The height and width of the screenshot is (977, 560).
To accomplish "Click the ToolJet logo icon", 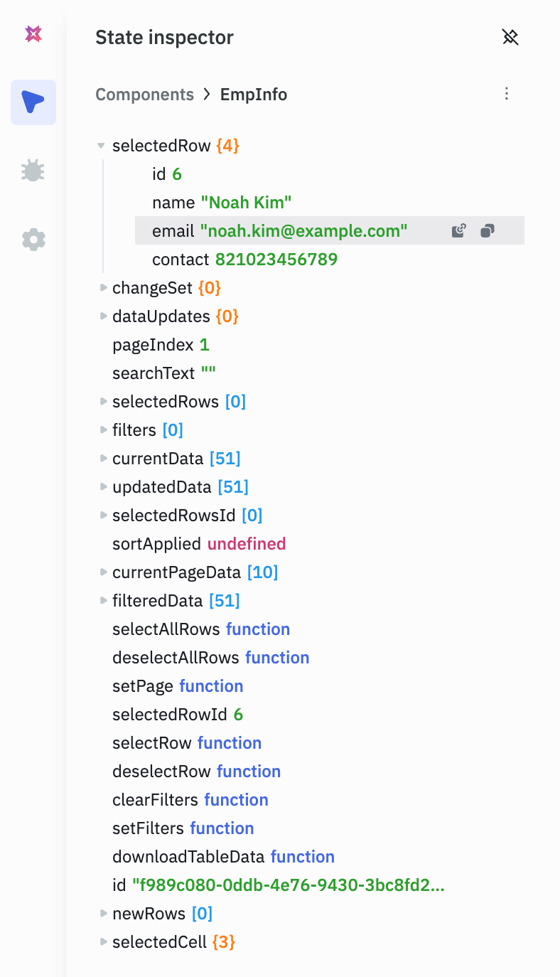I will 33,33.
